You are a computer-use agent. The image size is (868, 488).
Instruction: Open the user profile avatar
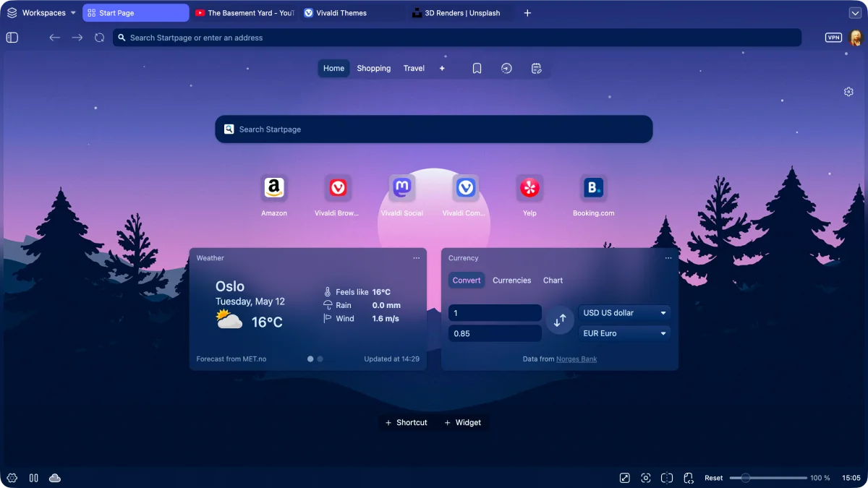point(856,38)
